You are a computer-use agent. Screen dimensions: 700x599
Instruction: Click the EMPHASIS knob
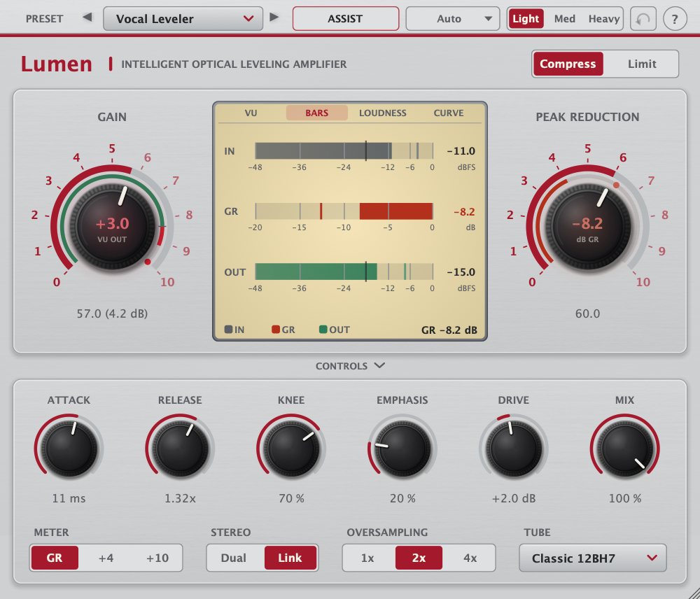[x=402, y=448]
